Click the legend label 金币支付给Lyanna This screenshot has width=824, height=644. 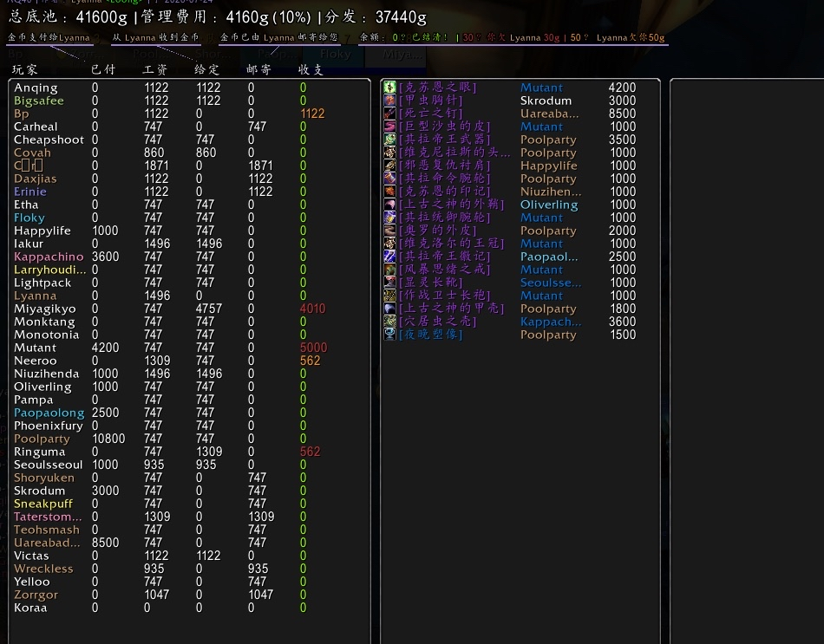49,37
